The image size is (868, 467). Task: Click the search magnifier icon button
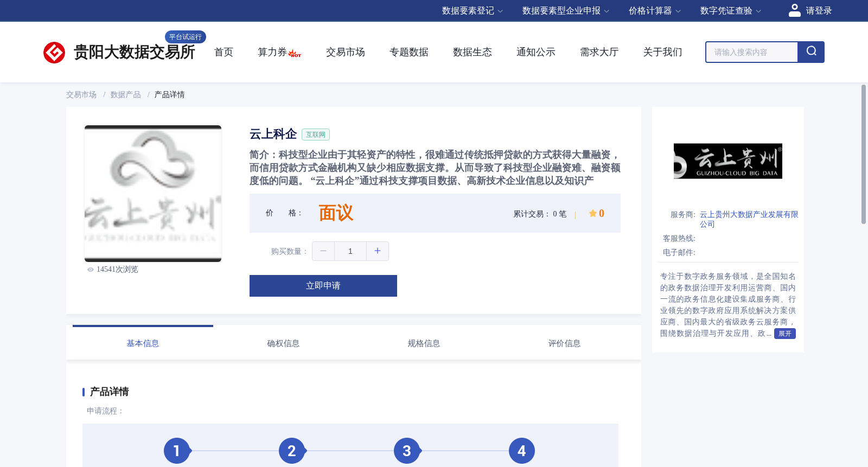click(811, 52)
